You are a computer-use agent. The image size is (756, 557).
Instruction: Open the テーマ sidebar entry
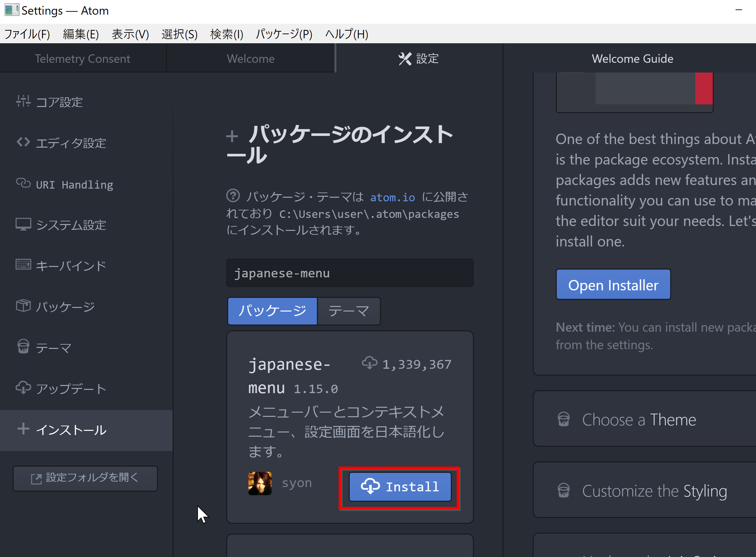(86, 348)
